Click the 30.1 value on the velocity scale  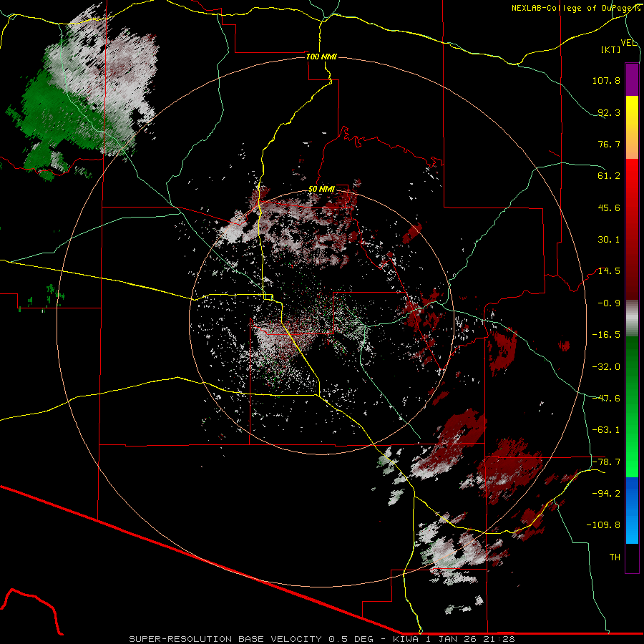(609, 240)
